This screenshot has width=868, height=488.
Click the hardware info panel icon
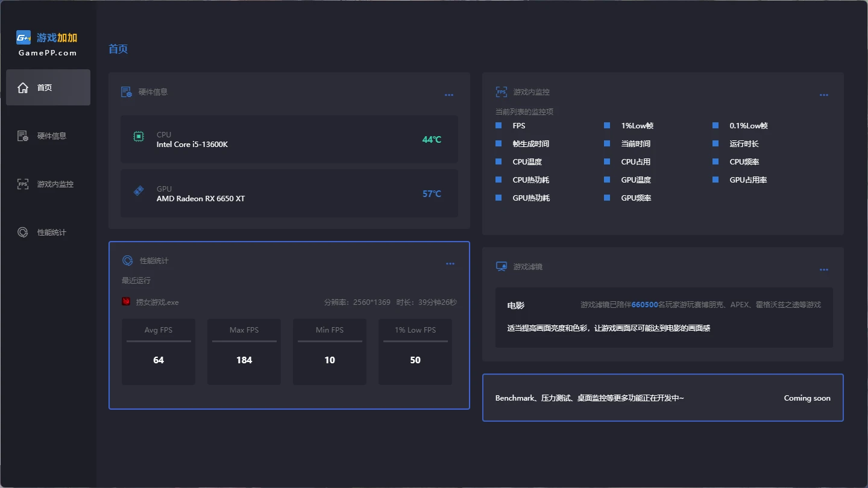click(127, 92)
